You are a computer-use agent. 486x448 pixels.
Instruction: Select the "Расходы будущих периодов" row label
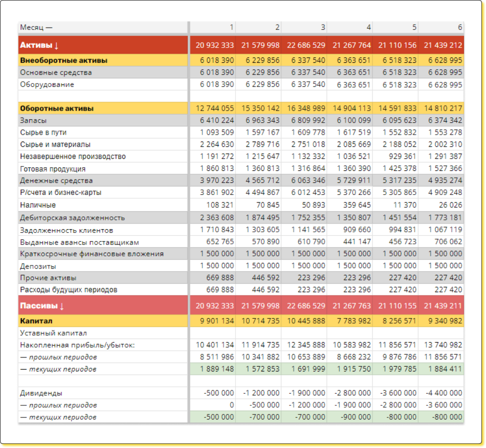coord(69,290)
